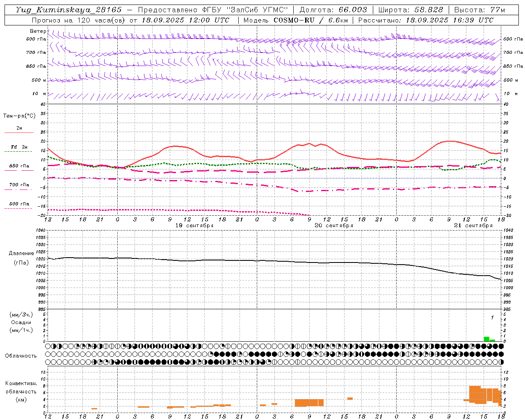This screenshot has height=420, width=525.
Task: Click the Тем-ра(°C) panel label
Action: pos(19,116)
